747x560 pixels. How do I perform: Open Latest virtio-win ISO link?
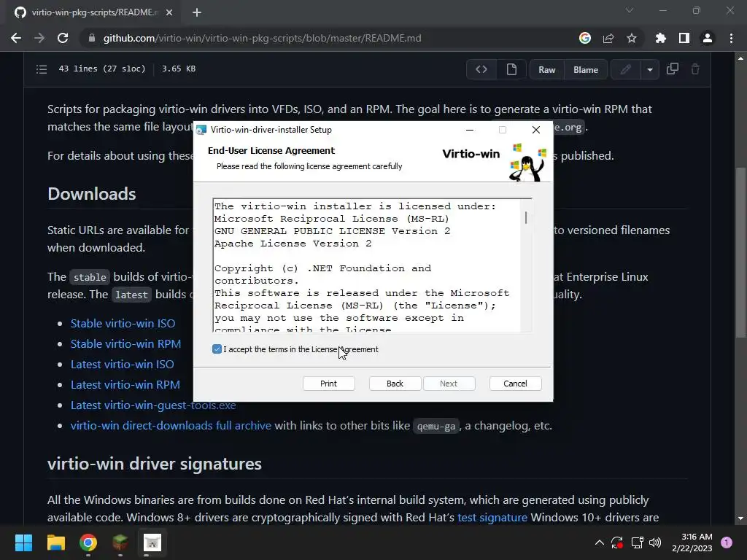[123, 365]
